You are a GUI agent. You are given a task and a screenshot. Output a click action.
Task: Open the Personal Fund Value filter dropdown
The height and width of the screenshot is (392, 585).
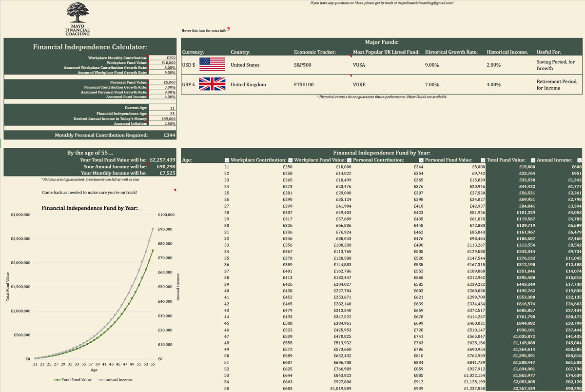pos(483,160)
